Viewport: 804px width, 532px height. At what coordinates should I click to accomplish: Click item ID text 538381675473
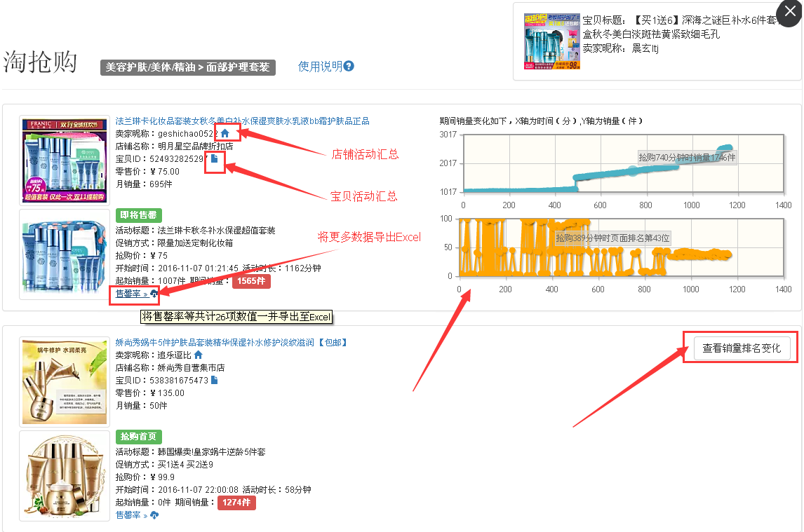(x=179, y=381)
